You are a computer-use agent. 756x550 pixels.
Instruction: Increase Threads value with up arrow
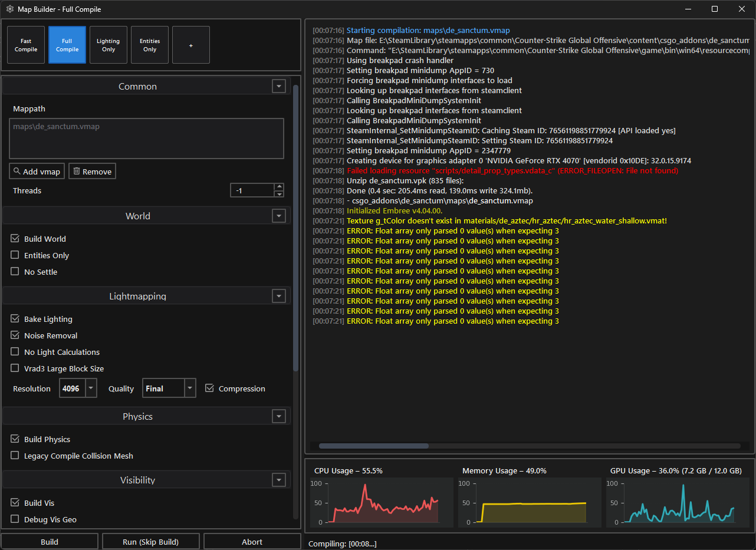280,187
